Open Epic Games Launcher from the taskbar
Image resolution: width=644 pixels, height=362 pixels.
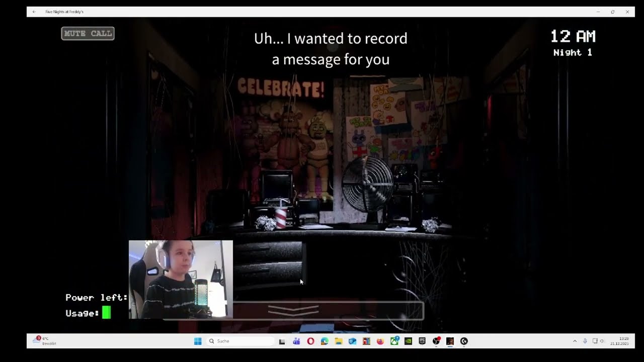click(x=422, y=341)
